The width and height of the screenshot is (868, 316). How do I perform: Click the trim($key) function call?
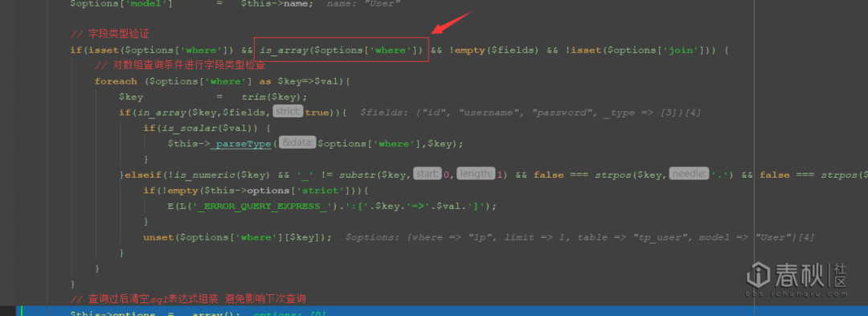[275, 96]
